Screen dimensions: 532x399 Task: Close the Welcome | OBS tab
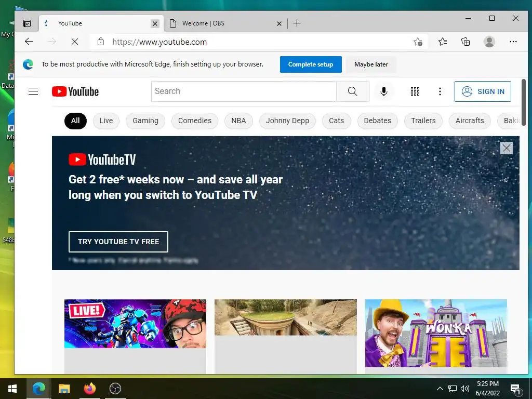279,23
